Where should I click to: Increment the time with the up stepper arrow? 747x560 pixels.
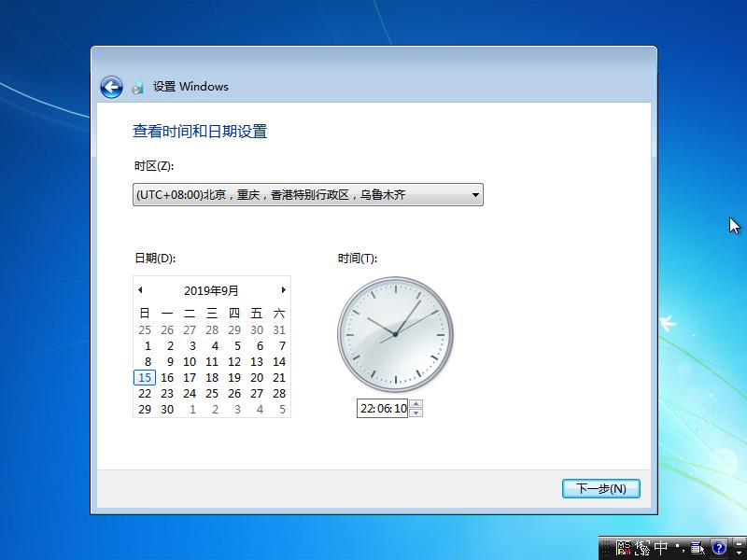coord(416,404)
